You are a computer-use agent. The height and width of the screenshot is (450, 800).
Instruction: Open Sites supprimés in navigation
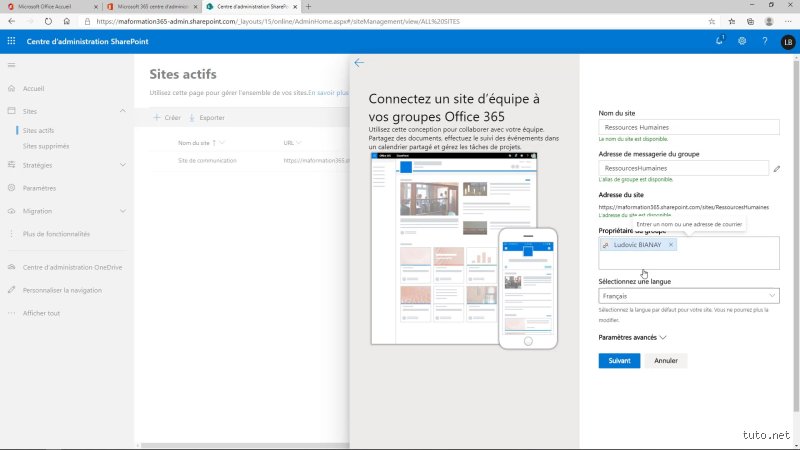click(46, 146)
